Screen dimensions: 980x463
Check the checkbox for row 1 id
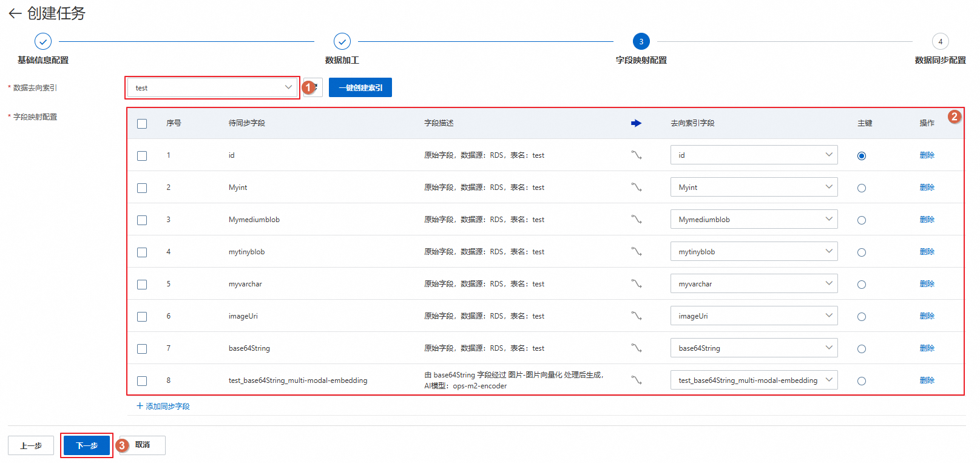coord(142,156)
